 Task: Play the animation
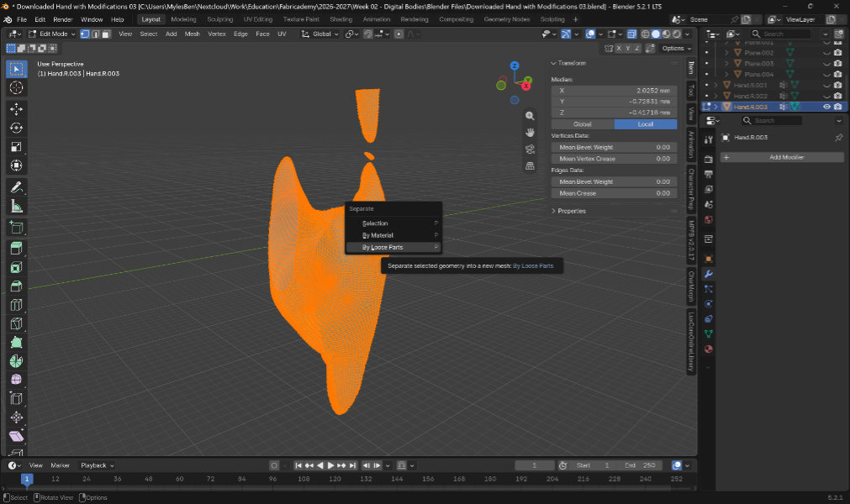click(x=330, y=465)
